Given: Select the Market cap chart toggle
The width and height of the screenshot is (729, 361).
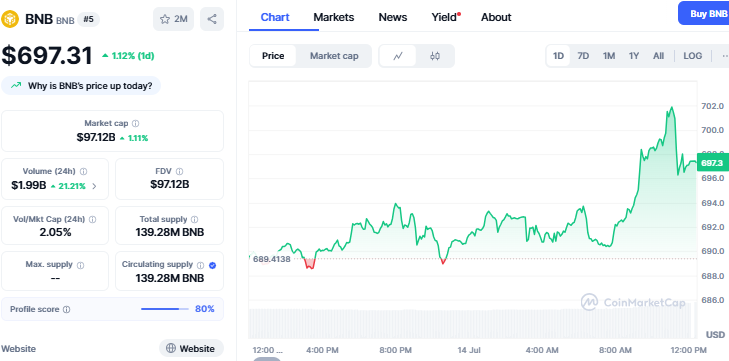Looking at the screenshot, I should 334,56.
